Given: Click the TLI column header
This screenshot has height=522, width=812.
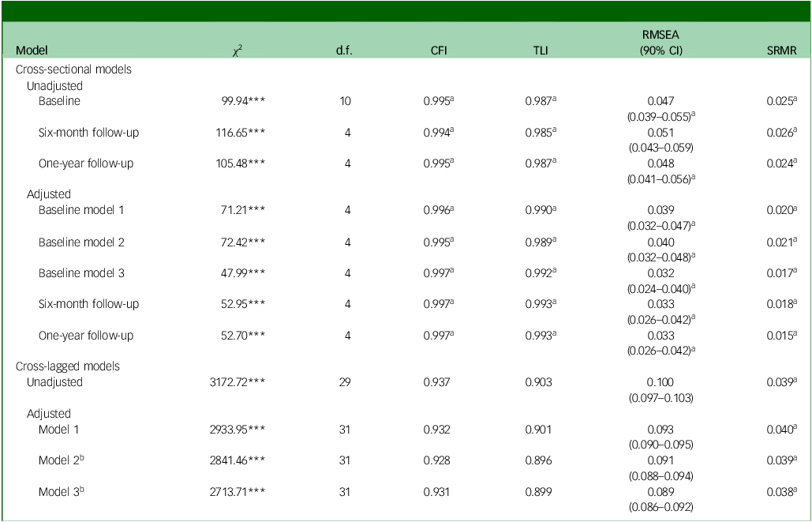Looking at the screenshot, I should pyautogui.click(x=540, y=51).
